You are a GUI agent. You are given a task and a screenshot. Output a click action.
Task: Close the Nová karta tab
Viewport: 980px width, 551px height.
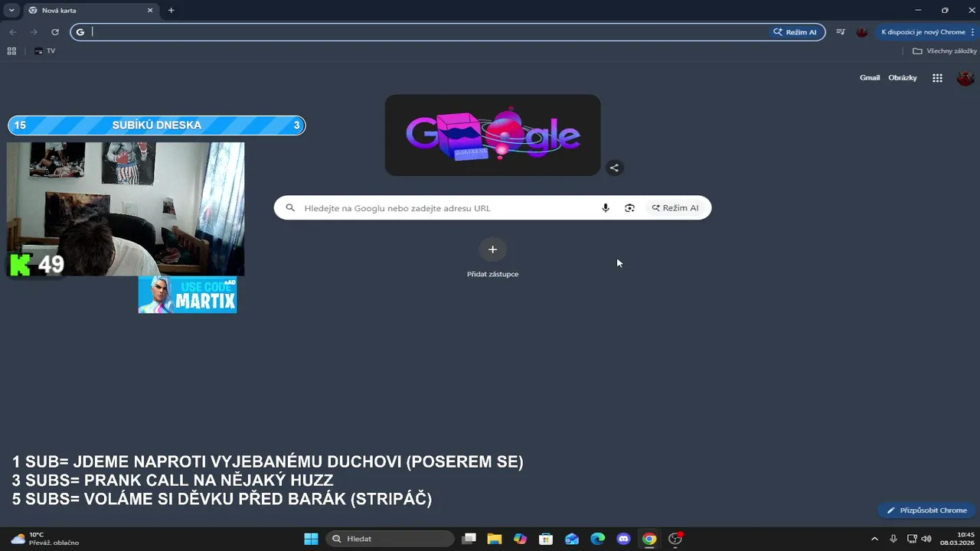tap(150, 11)
